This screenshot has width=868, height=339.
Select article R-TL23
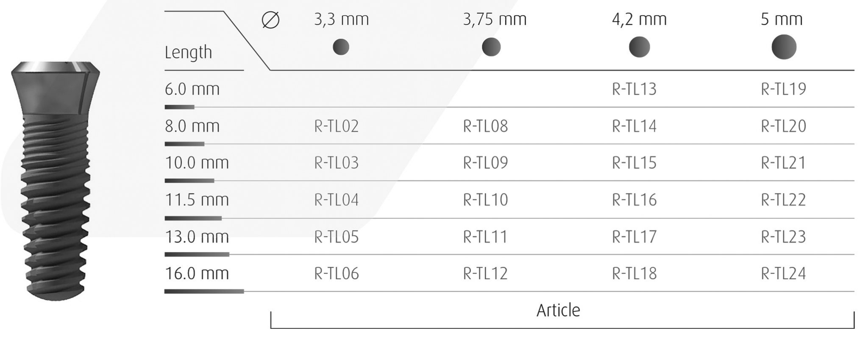point(783,237)
